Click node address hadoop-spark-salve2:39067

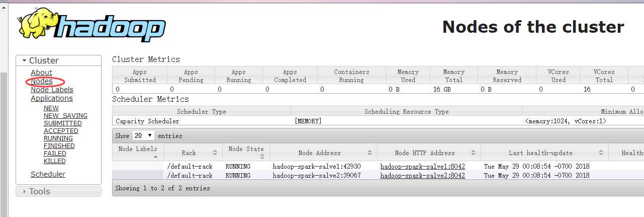click(317, 175)
